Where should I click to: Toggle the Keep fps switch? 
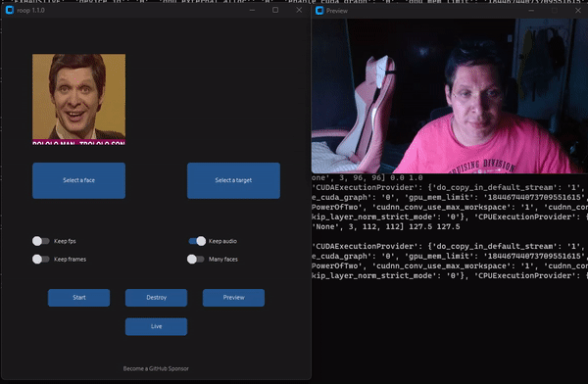[x=40, y=241]
